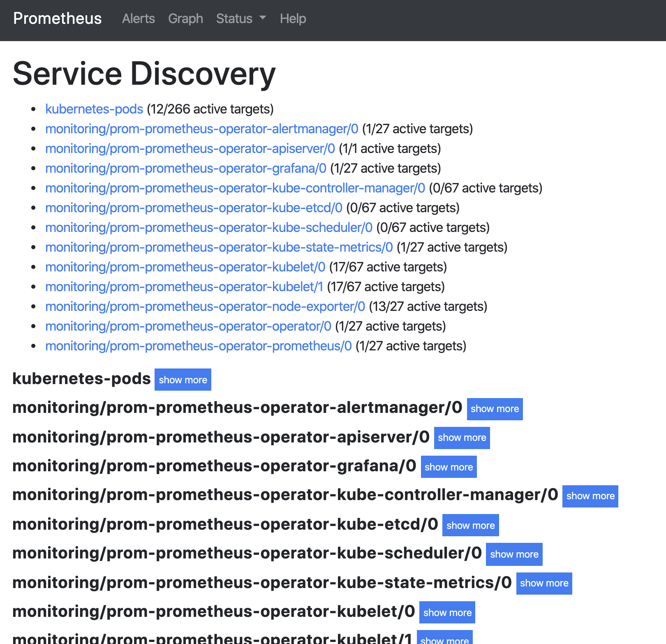This screenshot has width=666, height=644.
Task: Expand the Status dropdown menu
Action: coord(241,19)
